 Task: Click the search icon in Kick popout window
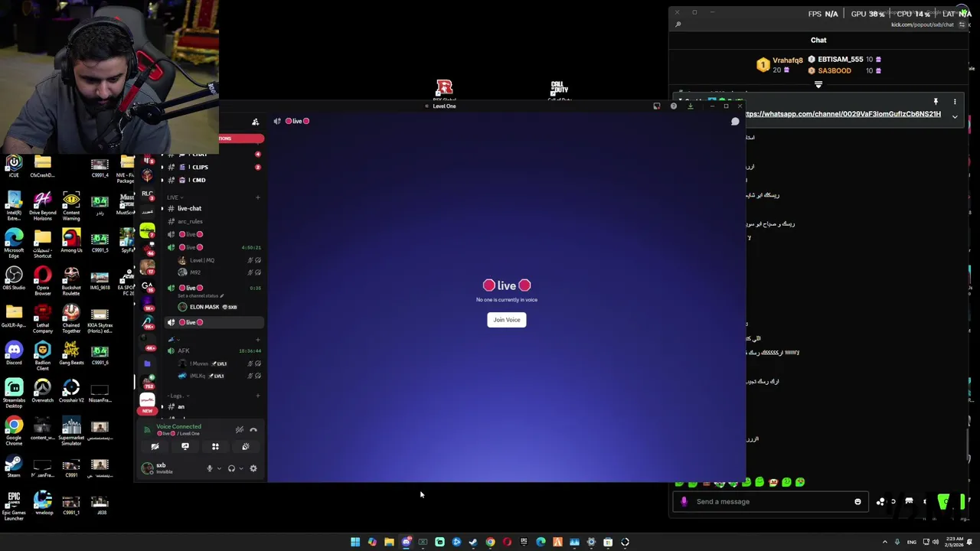[678, 24]
